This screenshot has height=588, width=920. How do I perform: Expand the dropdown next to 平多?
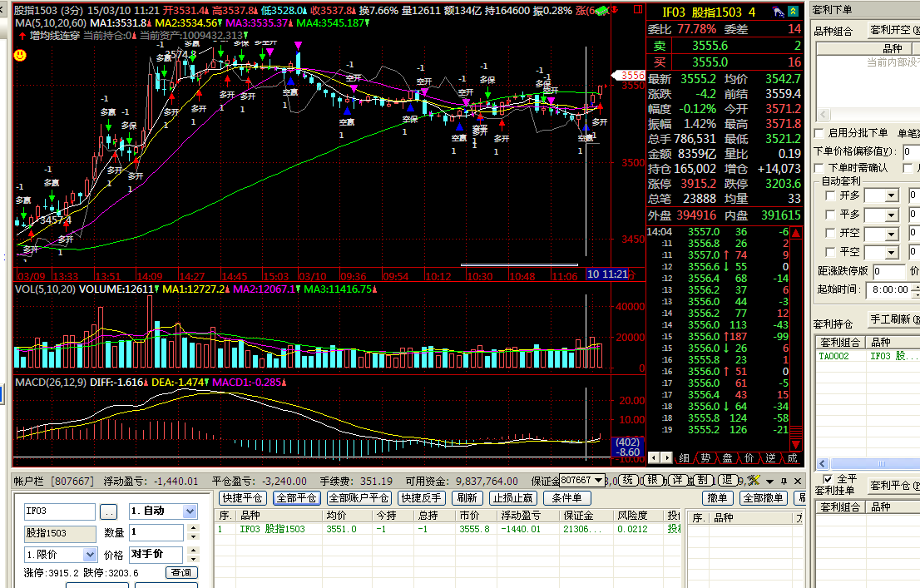[892, 215]
